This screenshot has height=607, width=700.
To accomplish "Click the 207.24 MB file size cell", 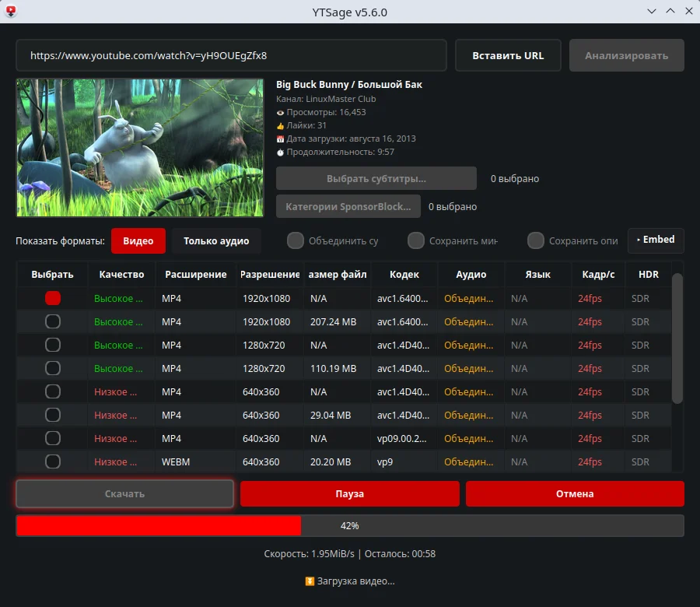I will point(337,321).
